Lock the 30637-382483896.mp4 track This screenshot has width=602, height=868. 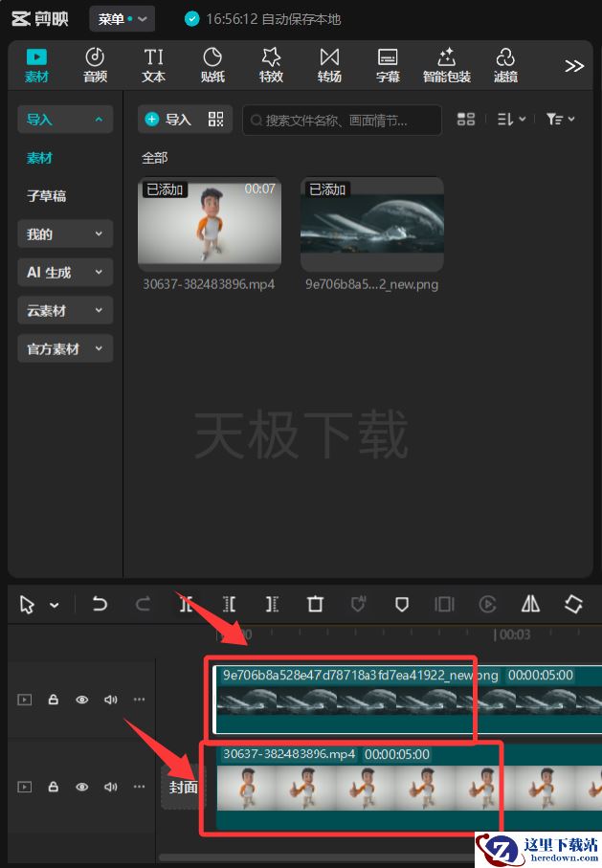coord(54,786)
